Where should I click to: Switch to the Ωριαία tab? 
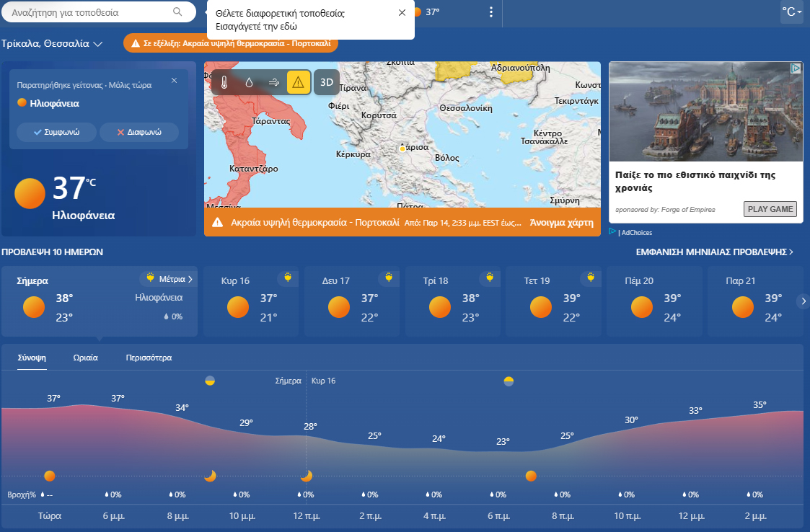[86, 358]
